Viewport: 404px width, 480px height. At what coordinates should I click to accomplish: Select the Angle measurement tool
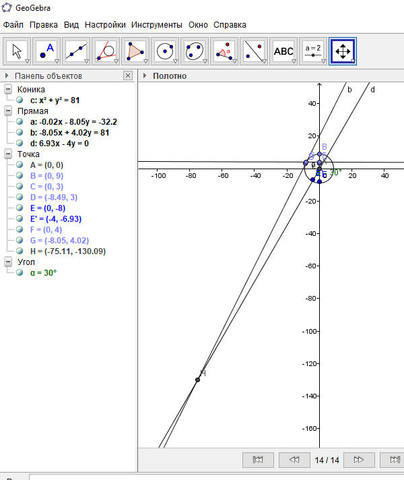225,52
